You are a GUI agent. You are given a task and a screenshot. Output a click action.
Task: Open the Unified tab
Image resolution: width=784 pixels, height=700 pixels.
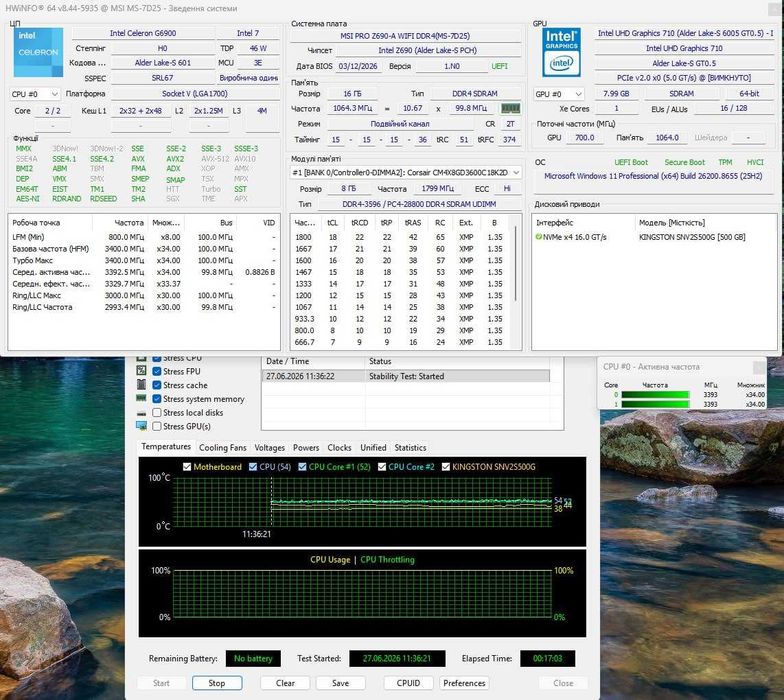point(374,448)
